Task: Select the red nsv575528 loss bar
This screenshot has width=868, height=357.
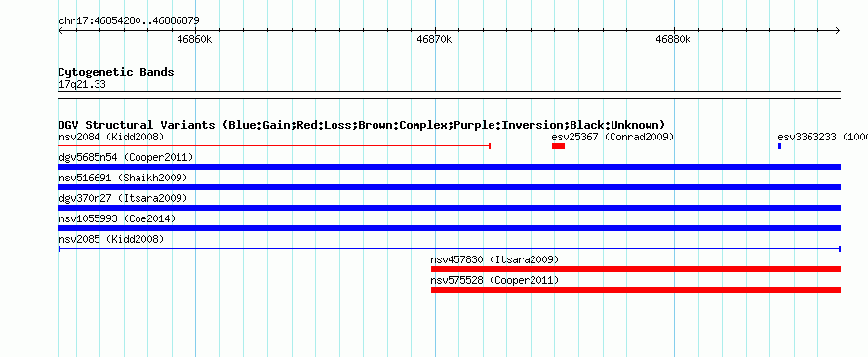Action: tap(636, 290)
